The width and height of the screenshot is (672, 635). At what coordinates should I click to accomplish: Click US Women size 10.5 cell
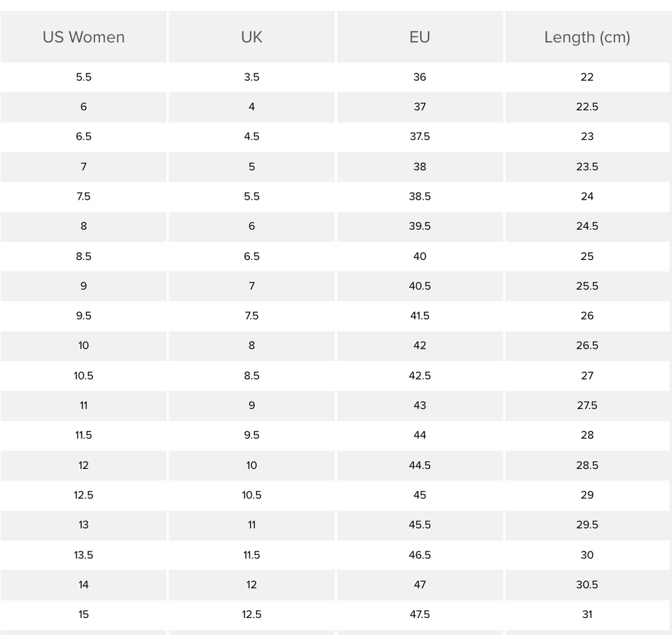pos(83,376)
